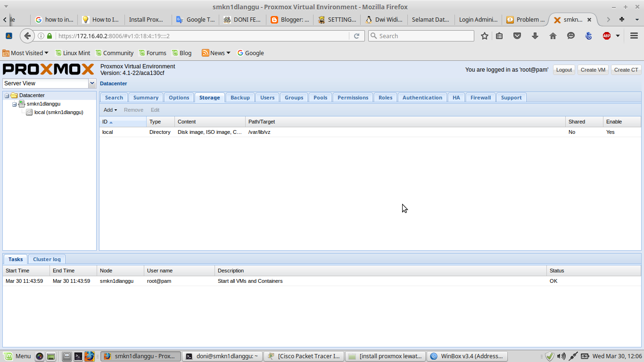
Task: Click the URL address bar
Action: pos(203,36)
